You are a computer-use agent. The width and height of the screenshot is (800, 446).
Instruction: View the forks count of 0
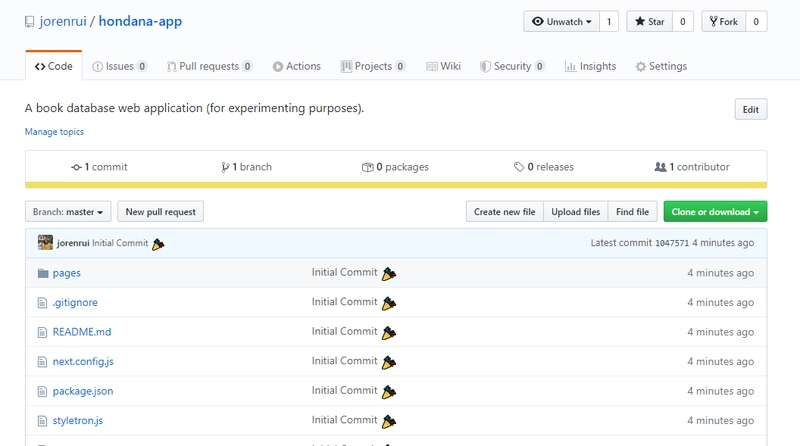[x=756, y=21]
